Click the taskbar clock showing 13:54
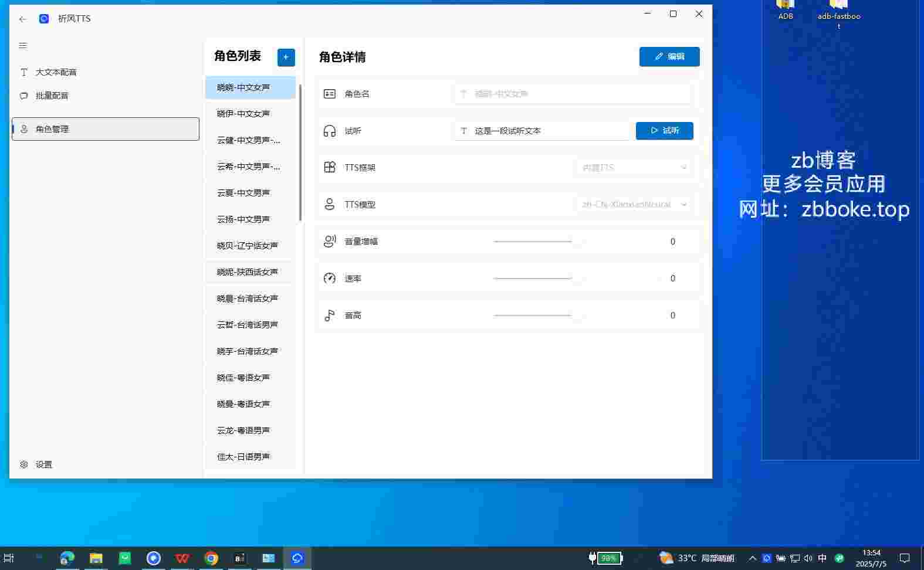 [871, 558]
